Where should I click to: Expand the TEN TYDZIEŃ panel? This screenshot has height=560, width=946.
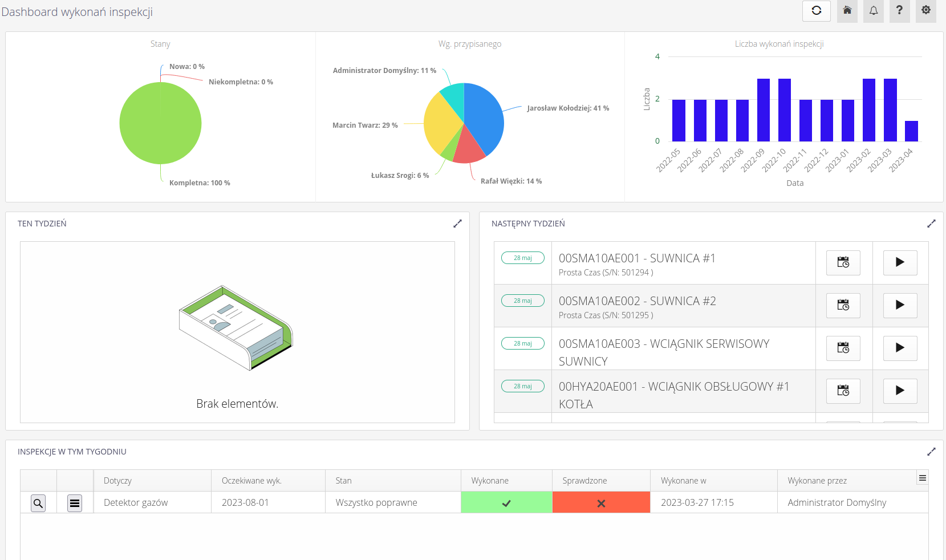(457, 224)
